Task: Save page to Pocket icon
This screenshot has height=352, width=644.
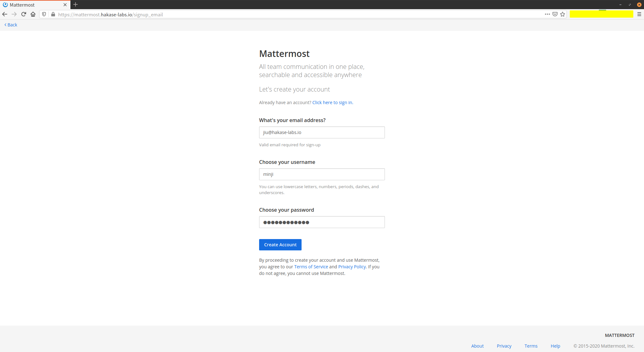Action: click(x=555, y=14)
